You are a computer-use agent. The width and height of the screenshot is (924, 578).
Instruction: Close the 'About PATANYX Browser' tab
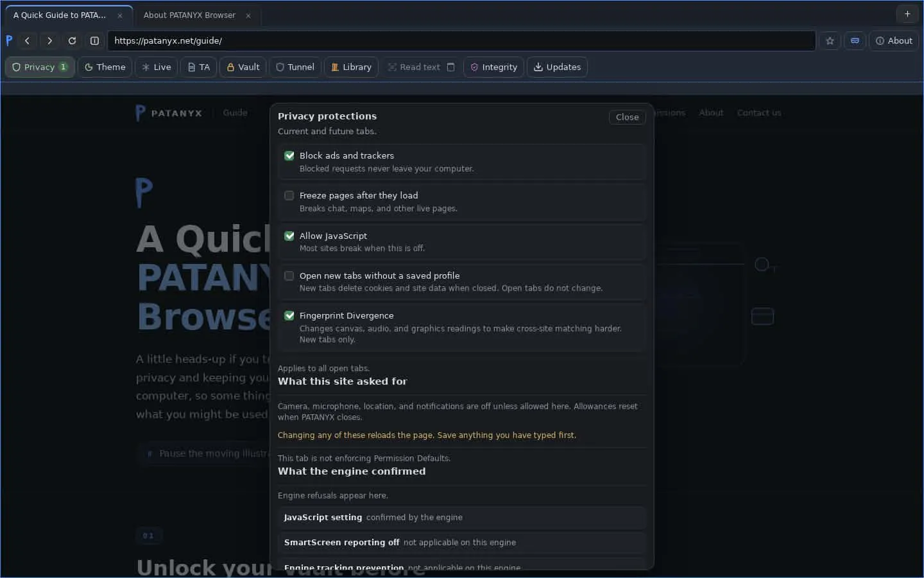(x=248, y=15)
